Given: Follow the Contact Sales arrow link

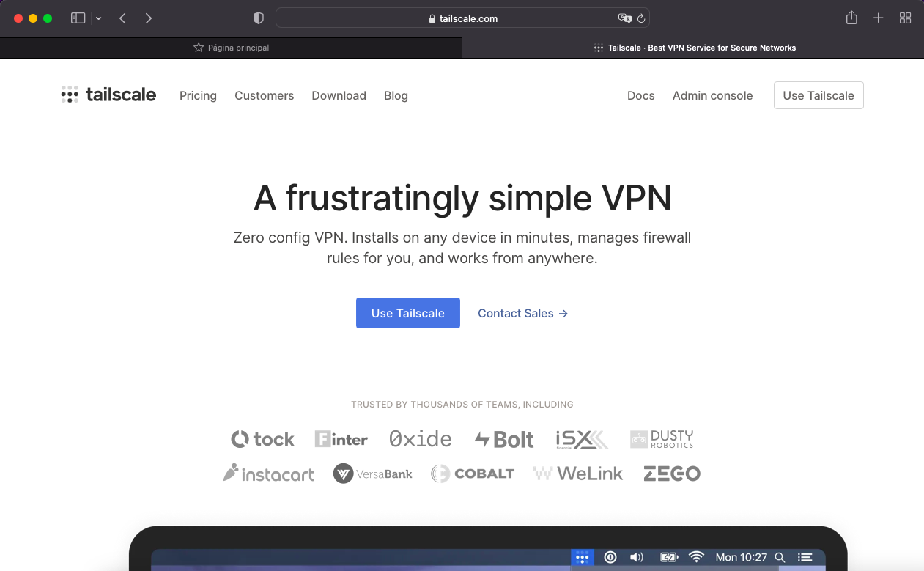Looking at the screenshot, I should (522, 313).
